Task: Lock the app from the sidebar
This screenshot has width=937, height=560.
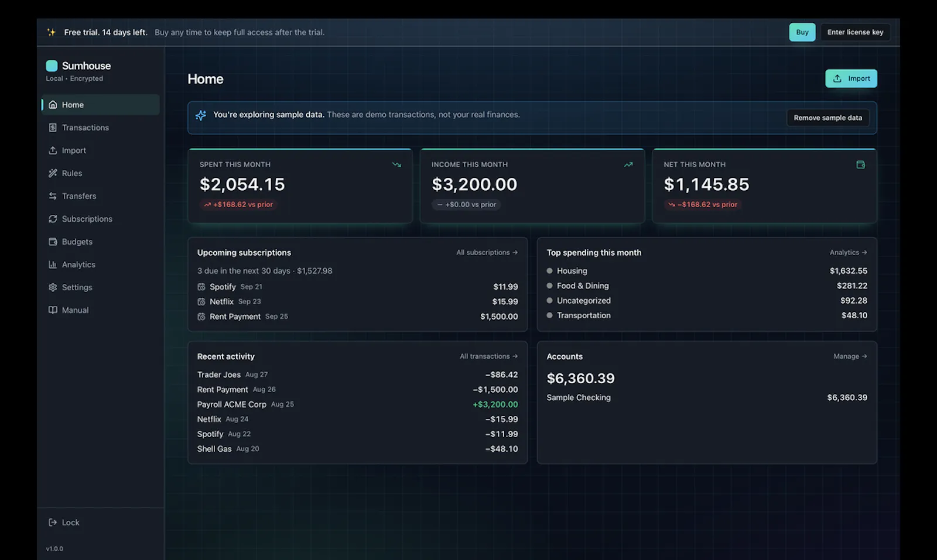Action: coord(101,523)
